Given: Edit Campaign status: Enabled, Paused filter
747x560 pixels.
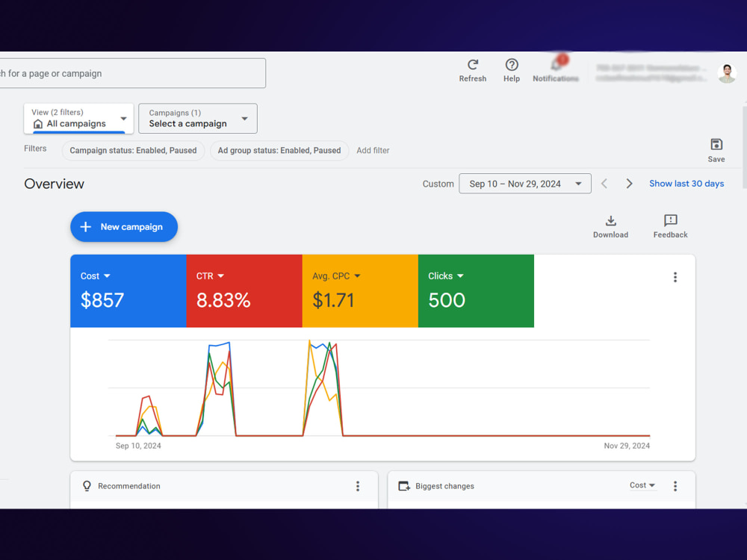Looking at the screenshot, I should coord(134,151).
